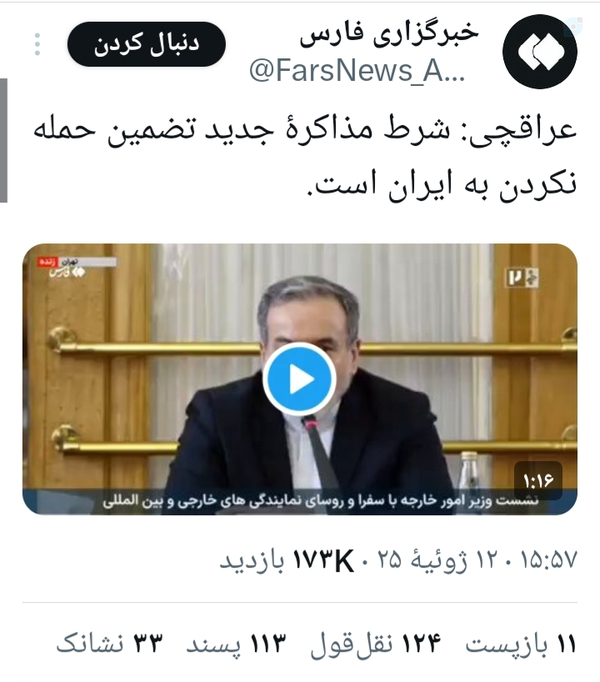View the ۱۱ بازپست reposts list
Screen dimensions: 600x682
click(521, 643)
